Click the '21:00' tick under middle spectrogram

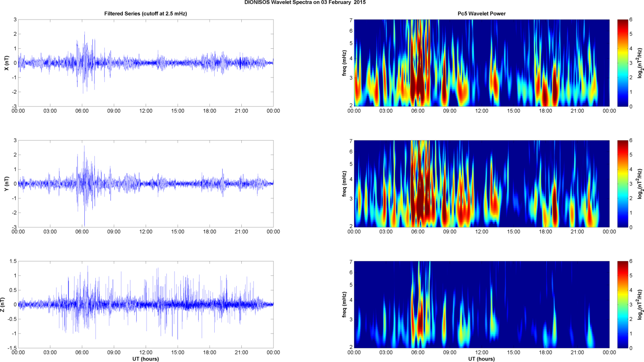pos(577,231)
